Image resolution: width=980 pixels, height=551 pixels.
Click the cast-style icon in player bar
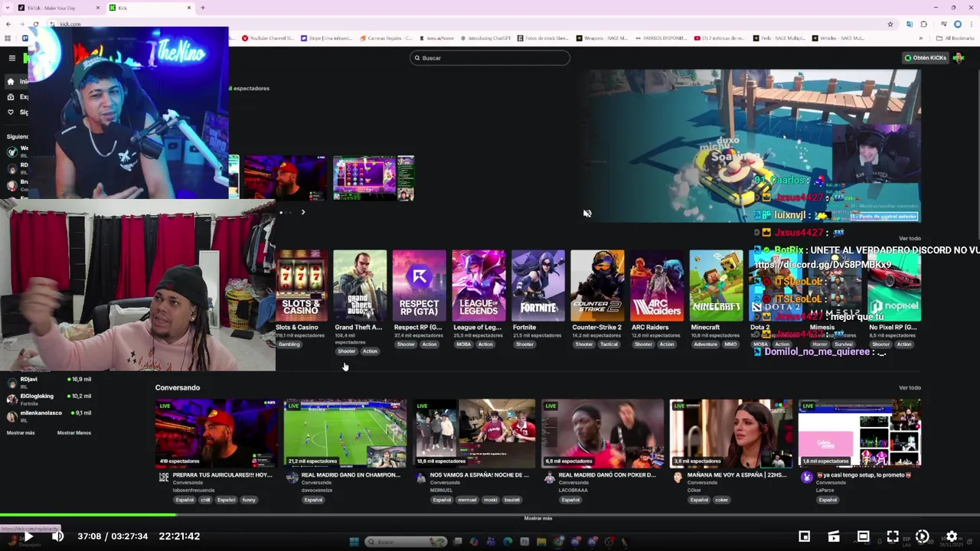pos(834,536)
